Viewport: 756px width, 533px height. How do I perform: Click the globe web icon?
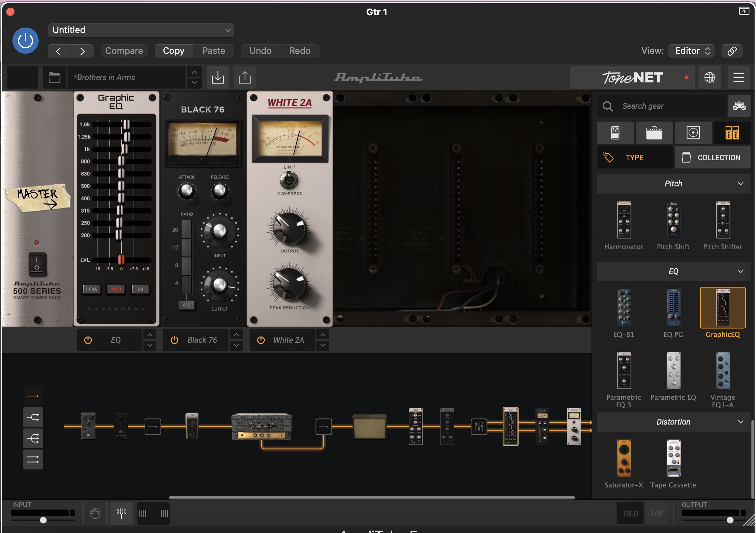[710, 77]
